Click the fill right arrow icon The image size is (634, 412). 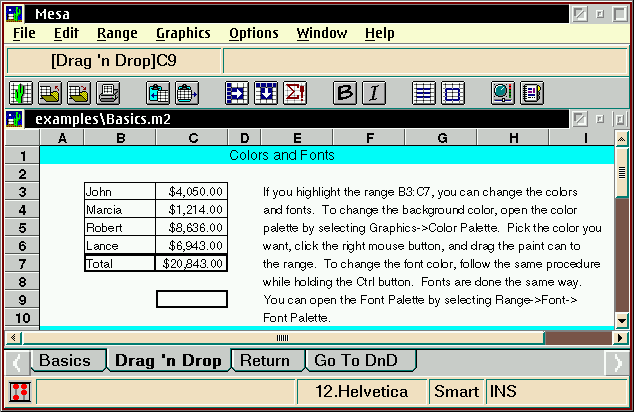(237, 94)
